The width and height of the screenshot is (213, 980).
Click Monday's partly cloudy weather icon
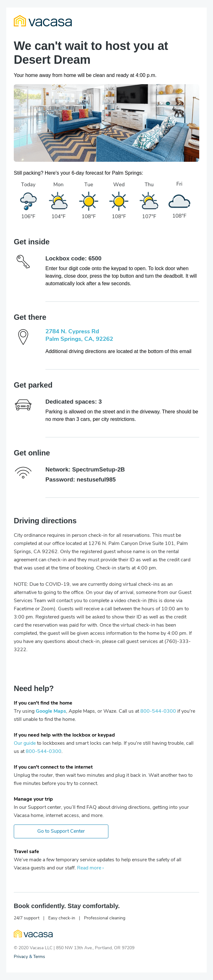(x=59, y=201)
